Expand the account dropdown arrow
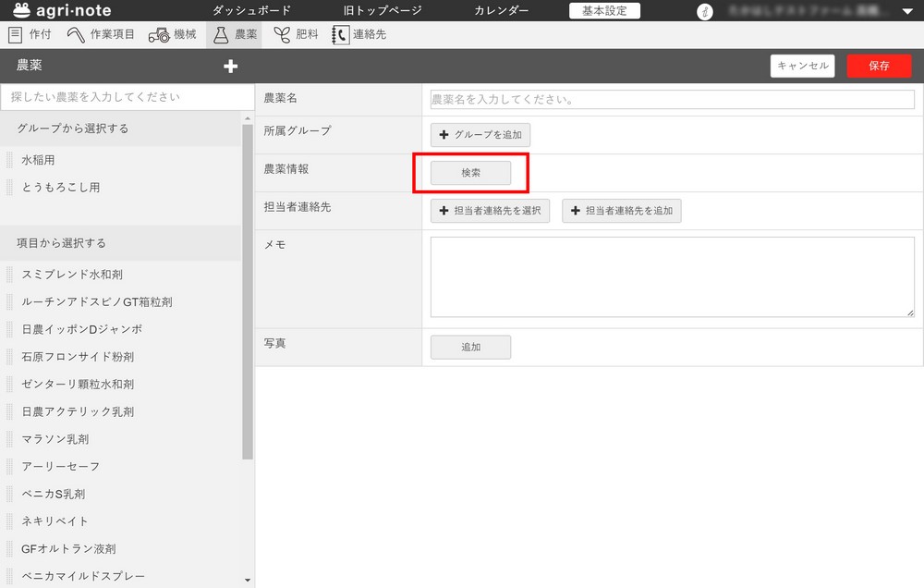 click(x=906, y=12)
